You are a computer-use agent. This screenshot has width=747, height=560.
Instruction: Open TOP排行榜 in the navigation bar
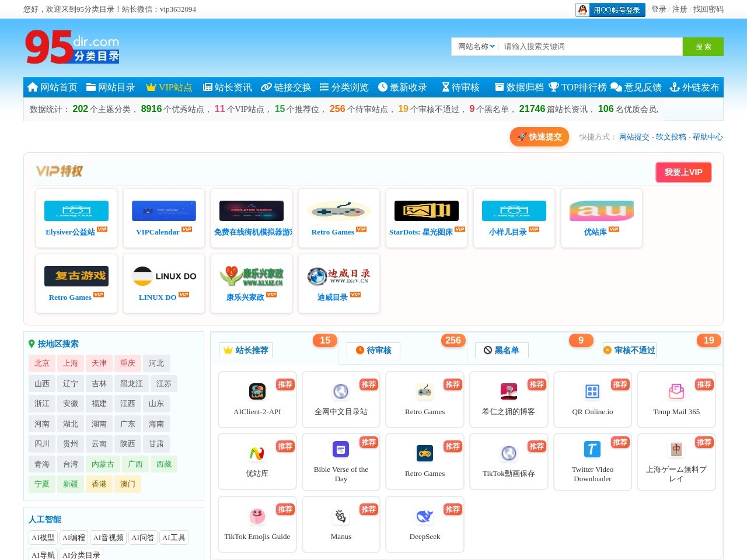tap(578, 87)
